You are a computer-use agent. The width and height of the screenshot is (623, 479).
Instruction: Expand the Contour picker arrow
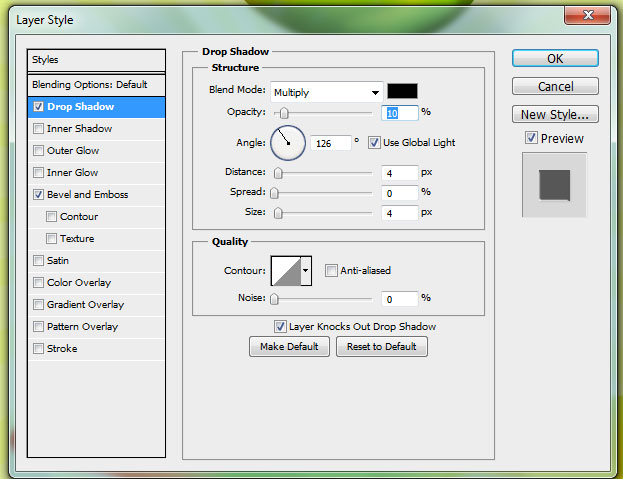click(306, 270)
